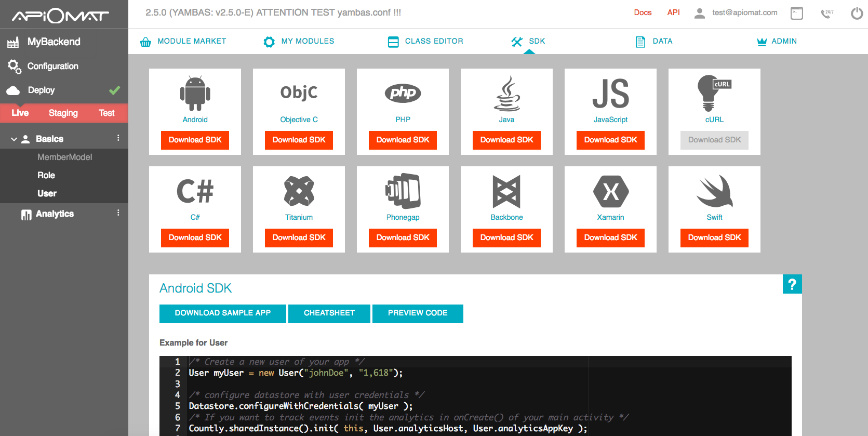Click the Analytics chart icon

pyautogui.click(x=26, y=215)
